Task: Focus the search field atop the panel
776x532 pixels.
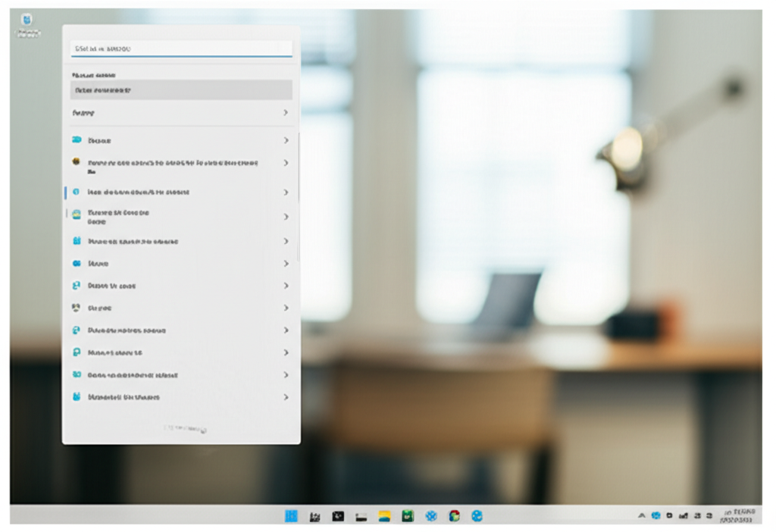Action: click(180, 49)
